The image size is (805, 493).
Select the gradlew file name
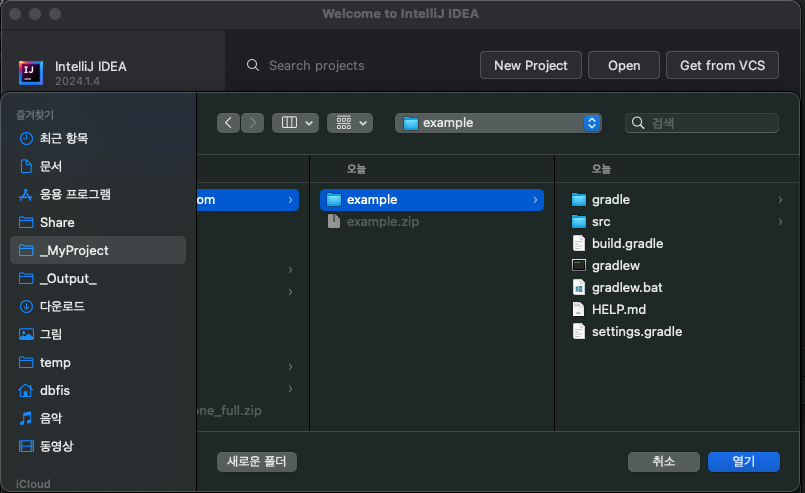tap(616, 266)
